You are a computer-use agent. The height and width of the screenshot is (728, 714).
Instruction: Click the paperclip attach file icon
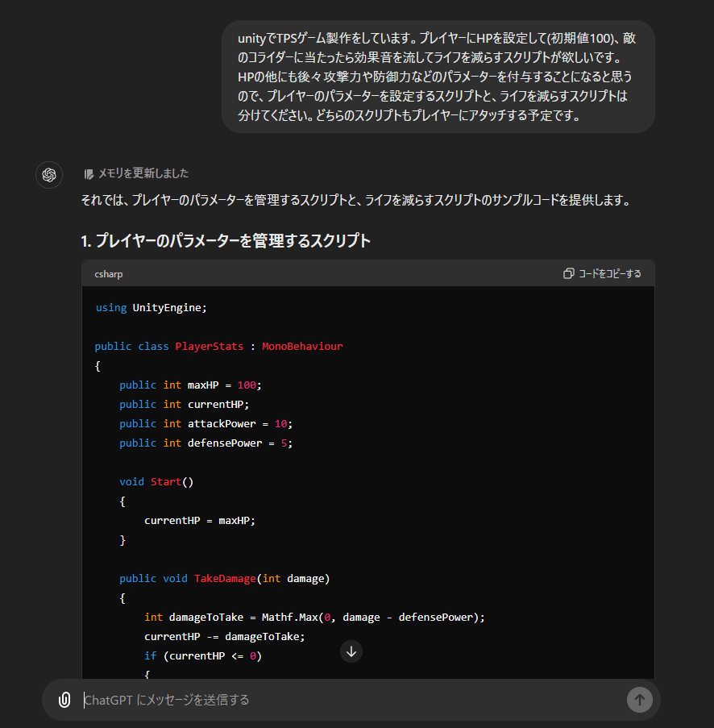point(64,700)
